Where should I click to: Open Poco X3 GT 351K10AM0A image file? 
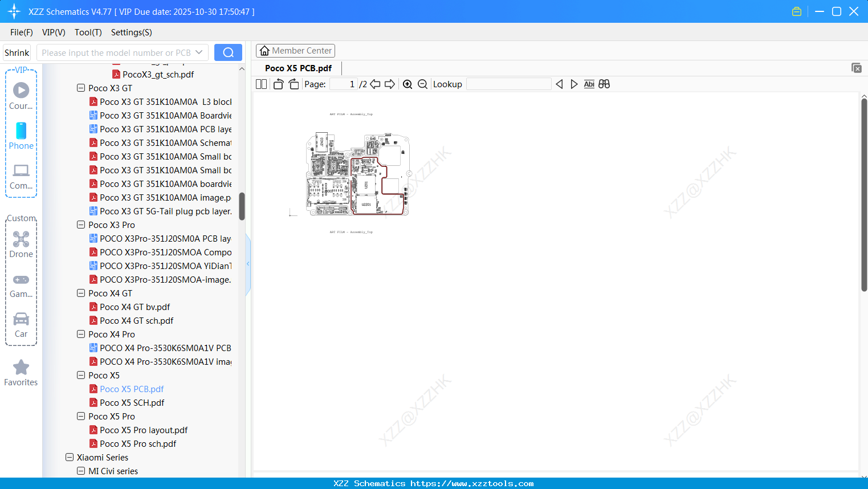click(x=160, y=198)
